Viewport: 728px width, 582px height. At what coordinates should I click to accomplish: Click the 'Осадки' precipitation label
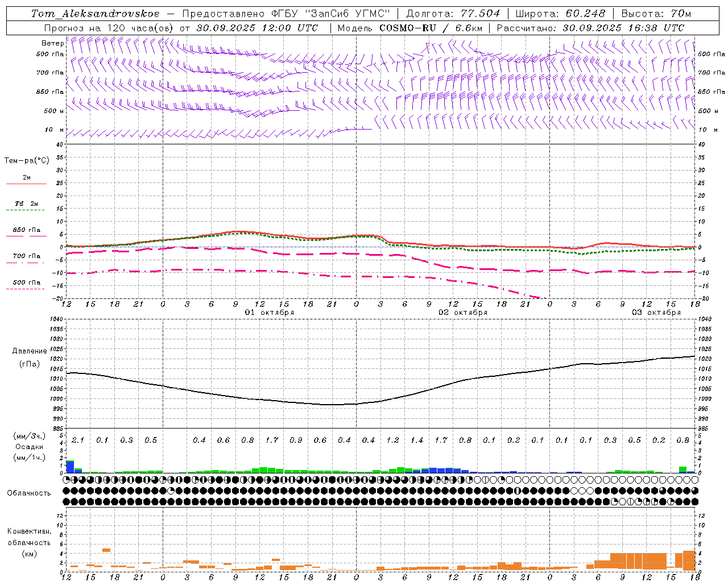click(x=30, y=447)
